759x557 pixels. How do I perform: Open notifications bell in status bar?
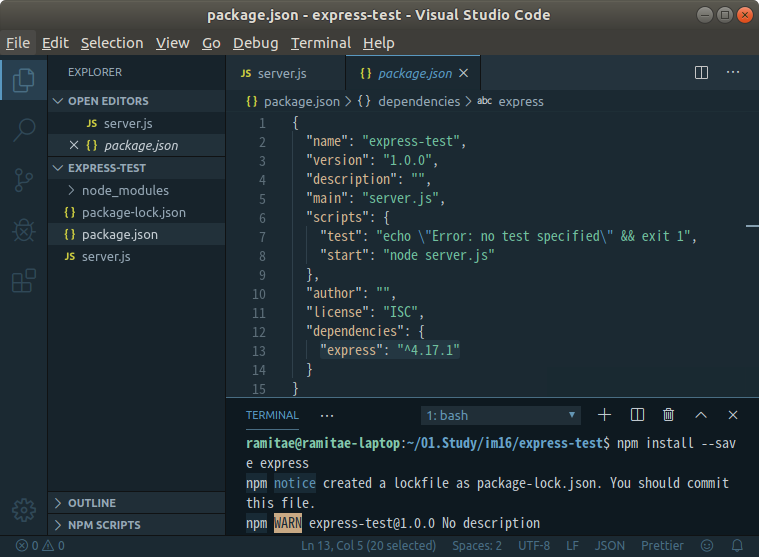coord(737,546)
